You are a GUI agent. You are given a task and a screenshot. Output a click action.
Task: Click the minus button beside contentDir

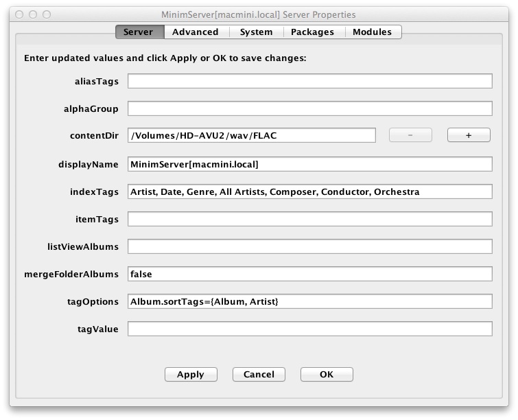[x=410, y=135]
